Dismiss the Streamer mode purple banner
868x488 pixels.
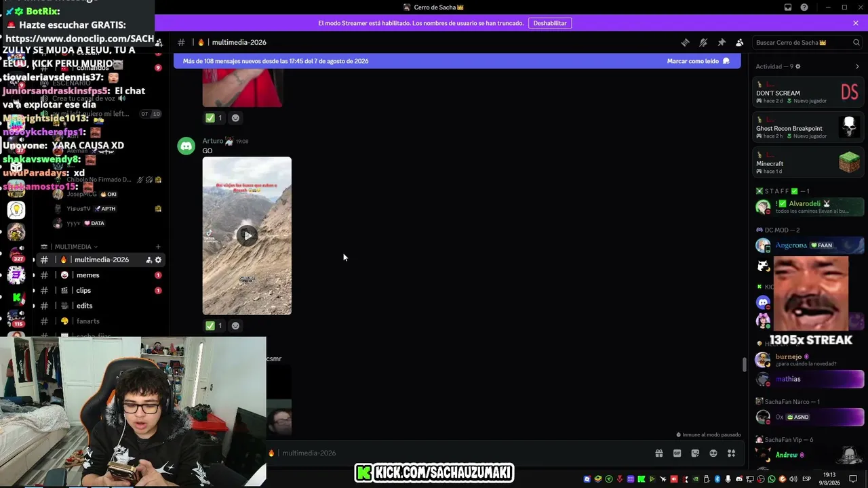856,23
